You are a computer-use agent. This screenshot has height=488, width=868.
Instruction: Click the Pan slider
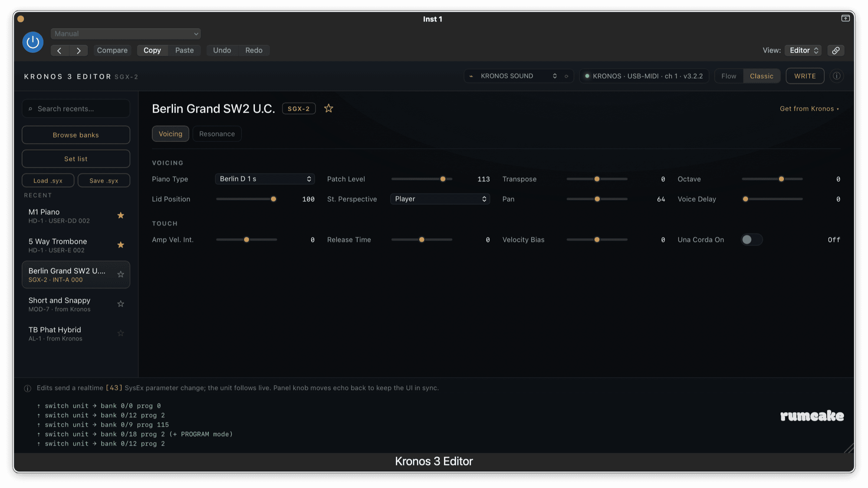tap(597, 199)
